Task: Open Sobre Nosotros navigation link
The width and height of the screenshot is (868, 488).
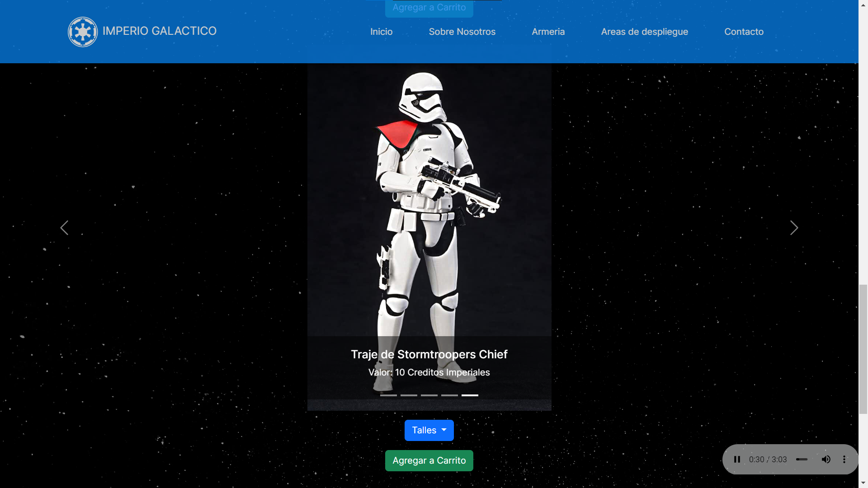Action: [x=462, y=32]
